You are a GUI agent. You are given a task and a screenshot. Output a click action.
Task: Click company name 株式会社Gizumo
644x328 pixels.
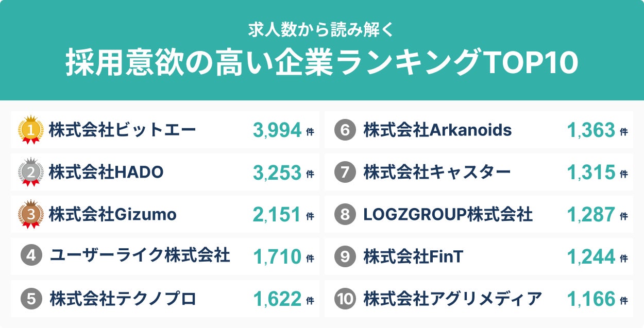tap(112, 214)
